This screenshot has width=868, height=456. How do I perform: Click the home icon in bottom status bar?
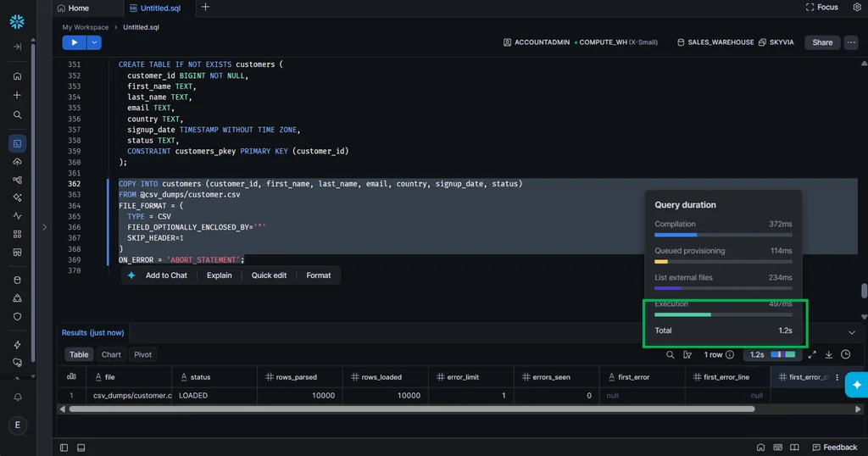(x=760, y=448)
